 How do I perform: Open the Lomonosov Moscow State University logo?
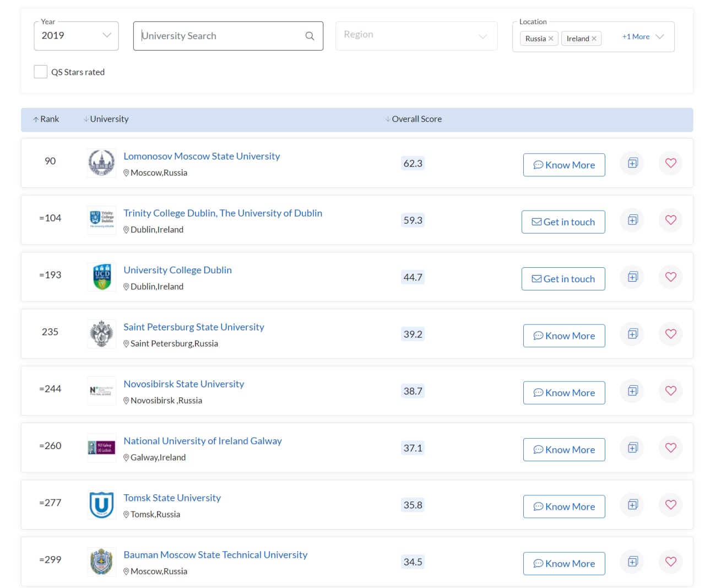101,163
